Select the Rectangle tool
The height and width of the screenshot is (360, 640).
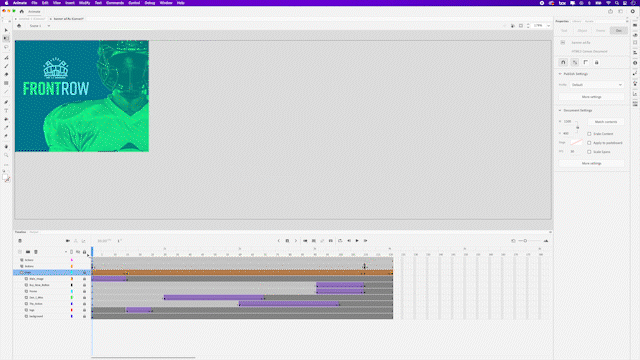tap(6, 83)
